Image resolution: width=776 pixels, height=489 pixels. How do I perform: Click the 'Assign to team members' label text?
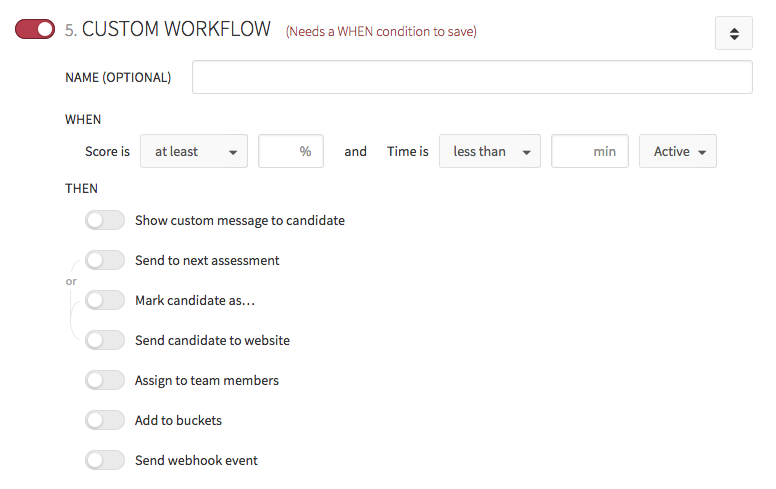[x=207, y=380]
